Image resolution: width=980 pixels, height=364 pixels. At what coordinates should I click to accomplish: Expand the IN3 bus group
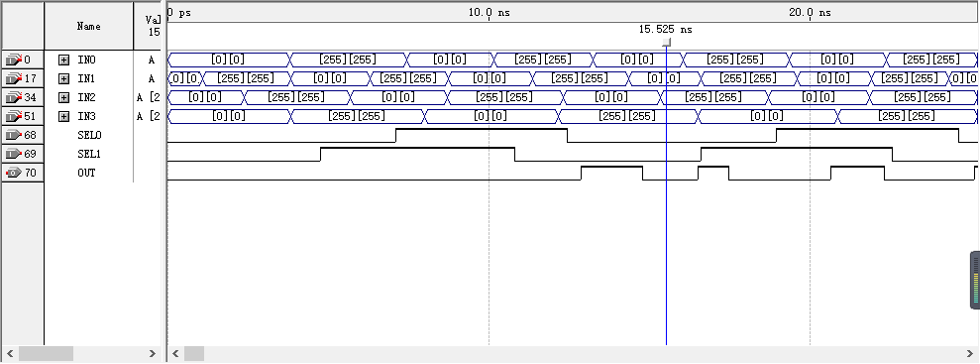[63, 116]
